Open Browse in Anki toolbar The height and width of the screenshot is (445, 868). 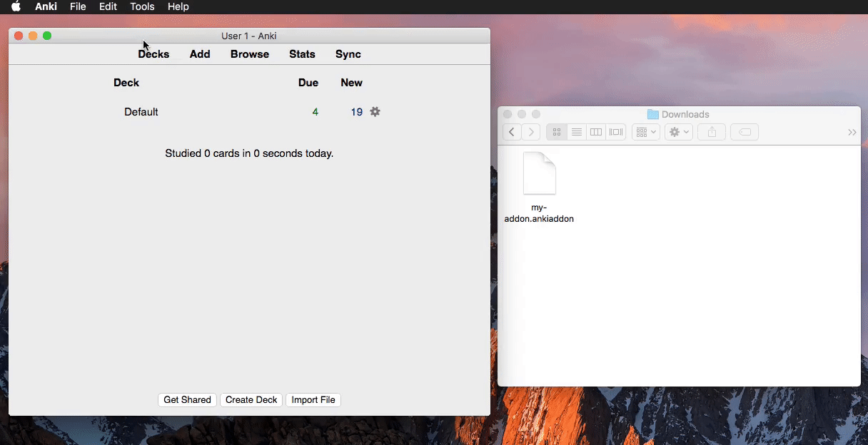250,54
